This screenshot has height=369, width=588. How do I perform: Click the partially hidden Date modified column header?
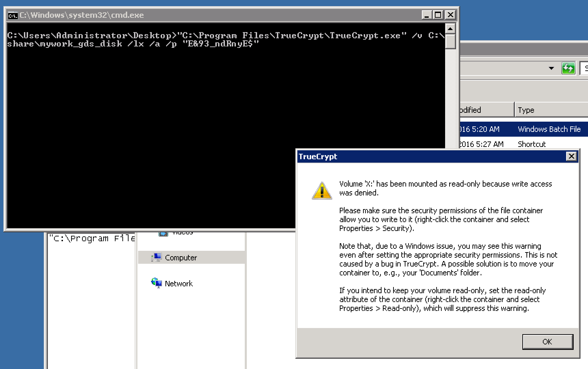487,110
